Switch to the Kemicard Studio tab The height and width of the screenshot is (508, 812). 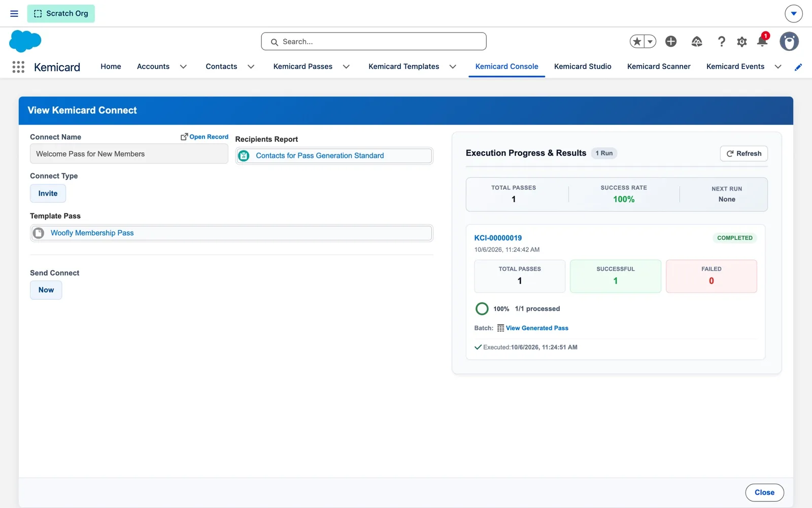pos(583,67)
